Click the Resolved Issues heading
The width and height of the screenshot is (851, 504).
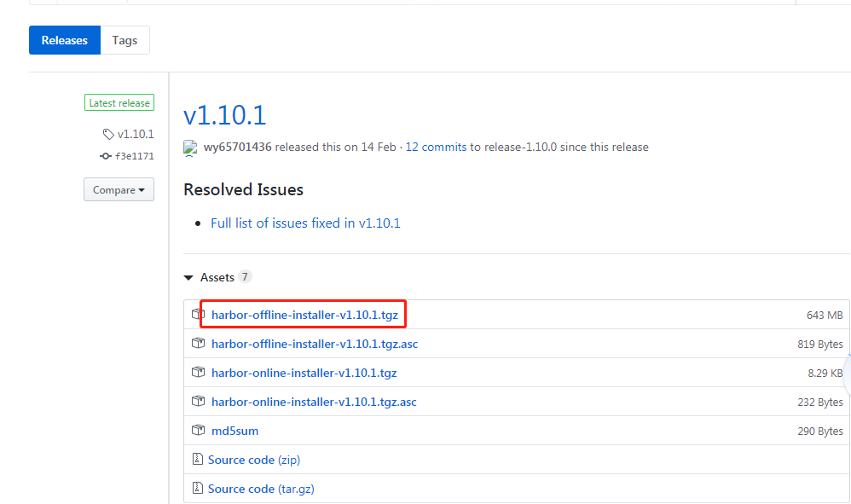point(243,190)
